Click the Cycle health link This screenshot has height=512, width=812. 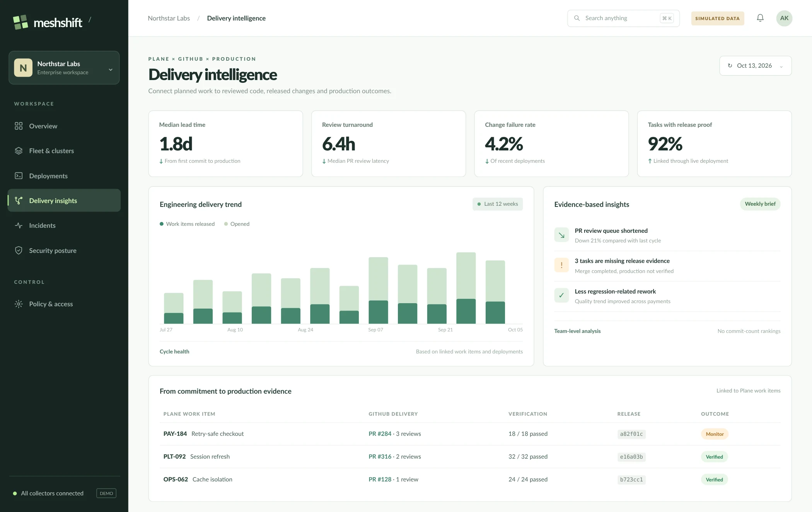[x=174, y=352]
